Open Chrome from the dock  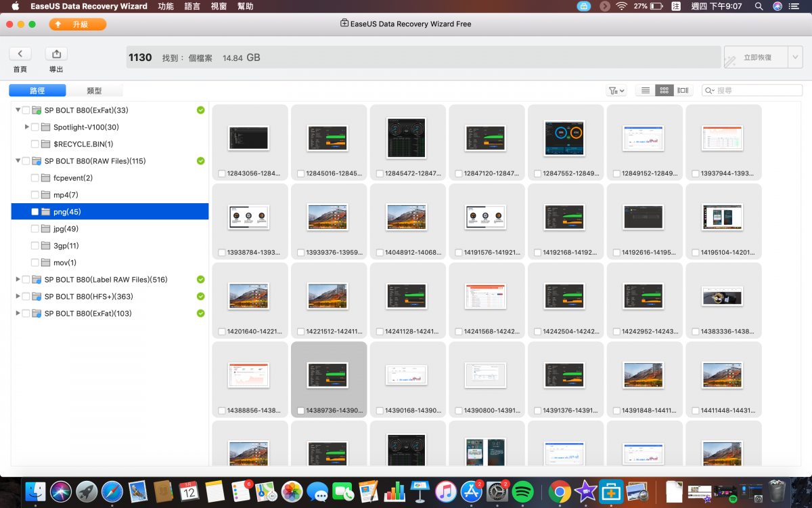[559, 491]
